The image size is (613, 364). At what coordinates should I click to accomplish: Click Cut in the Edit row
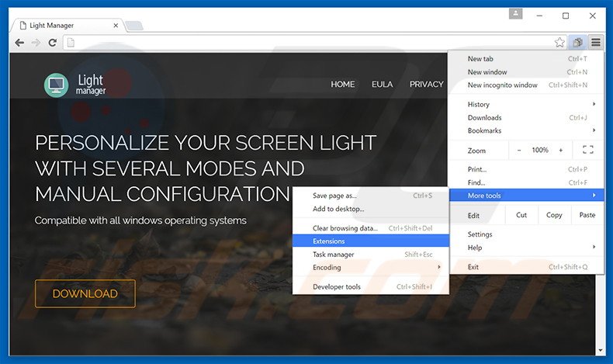pos(521,215)
